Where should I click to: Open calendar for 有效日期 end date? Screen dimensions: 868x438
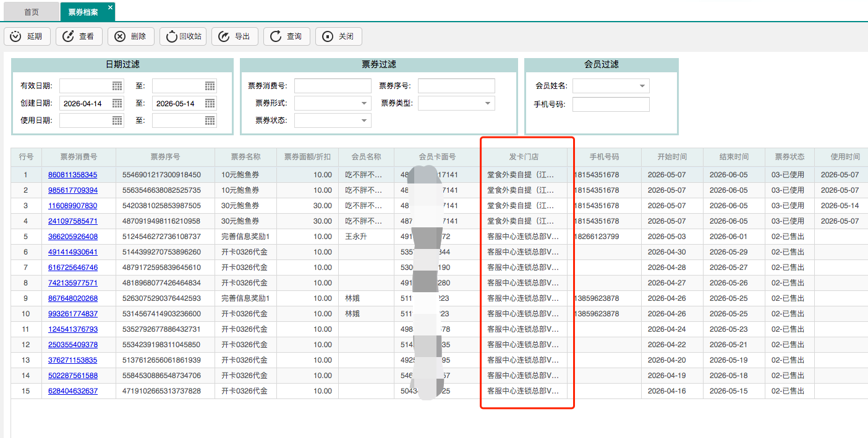pos(210,86)
